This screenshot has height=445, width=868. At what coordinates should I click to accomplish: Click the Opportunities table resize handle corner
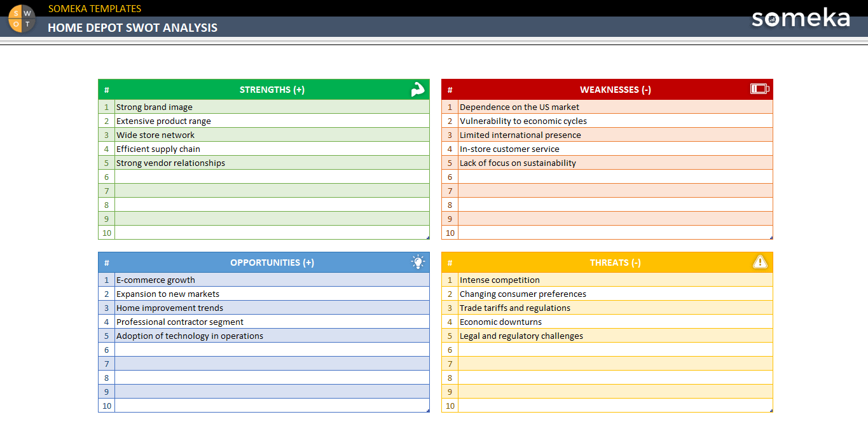(x=428, y=411)
